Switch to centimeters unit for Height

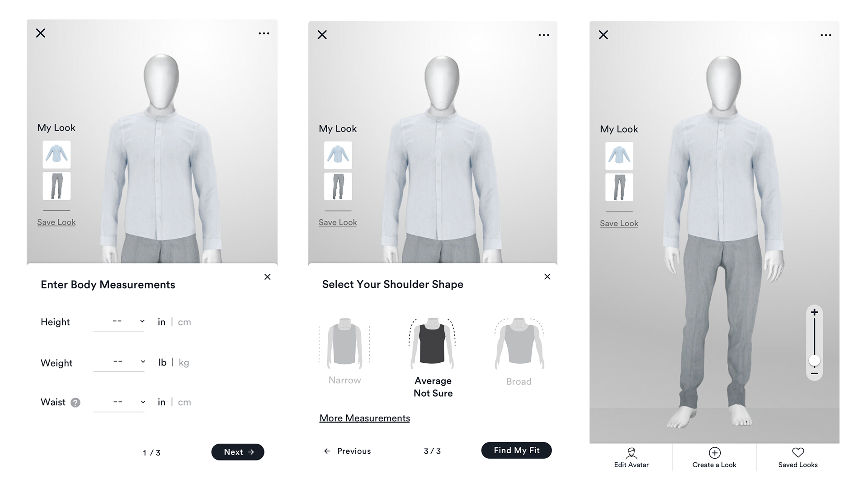point(184,322)
